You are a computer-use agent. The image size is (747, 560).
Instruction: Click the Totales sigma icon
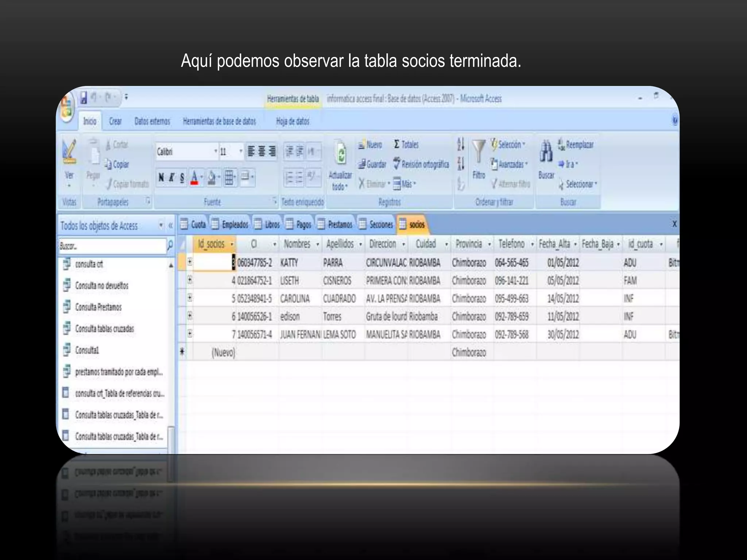pos(396,144)
